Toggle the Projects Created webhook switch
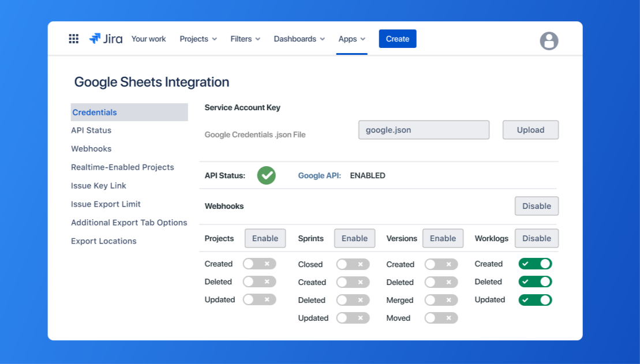Screen dimensions: 640x364 coord(259,264)
